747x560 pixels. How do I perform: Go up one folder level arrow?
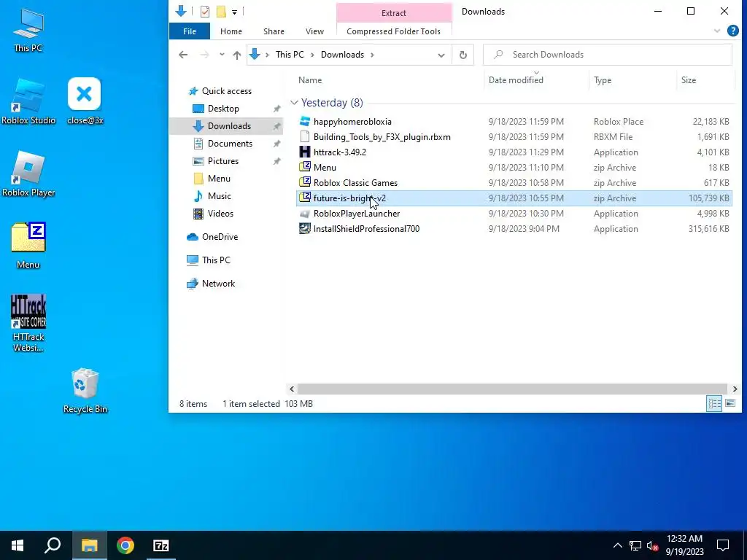tap(237, 55)
